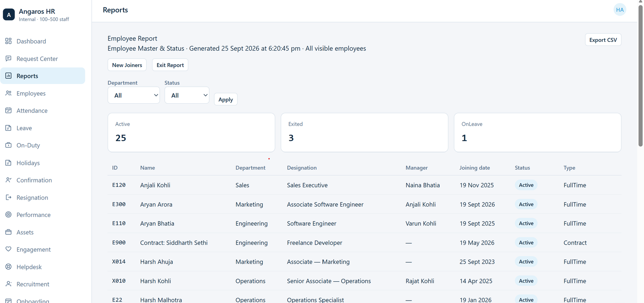The width and height of the screenshot is (644, 303).
Task: Select Harsh Kohli employee name
Action: [156, 281]
